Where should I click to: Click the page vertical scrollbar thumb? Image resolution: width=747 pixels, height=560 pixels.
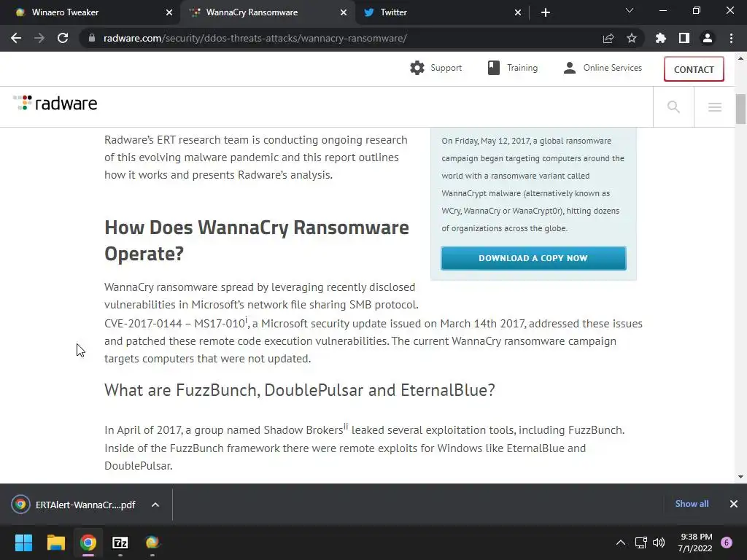(x=740, y=109)
